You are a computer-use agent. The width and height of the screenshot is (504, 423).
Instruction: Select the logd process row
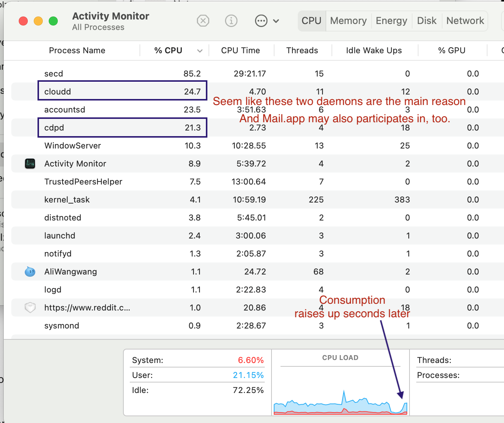pyautogui.click(x=258, y=289)
